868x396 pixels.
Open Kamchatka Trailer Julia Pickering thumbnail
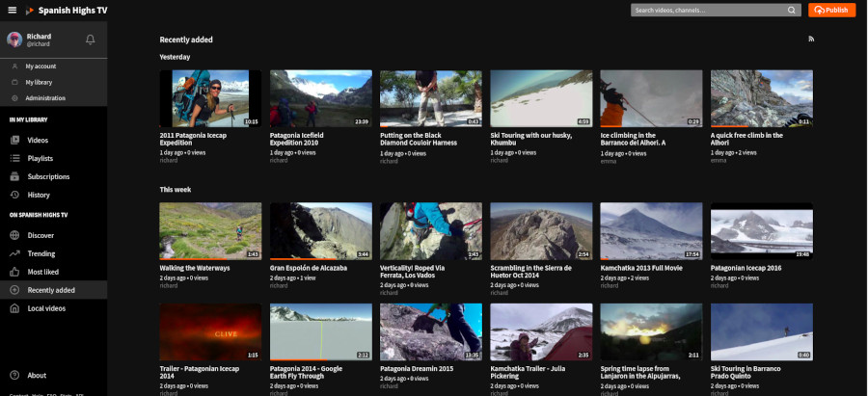pos(541,331)
